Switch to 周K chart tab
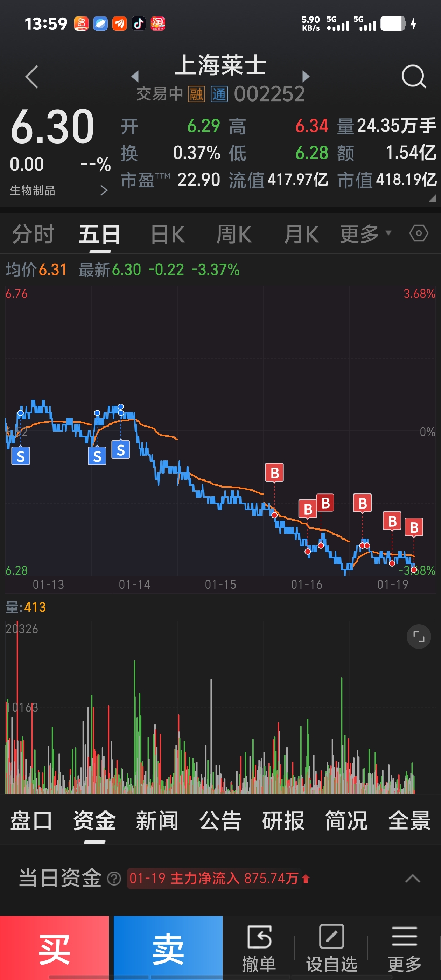 [234, 233]
